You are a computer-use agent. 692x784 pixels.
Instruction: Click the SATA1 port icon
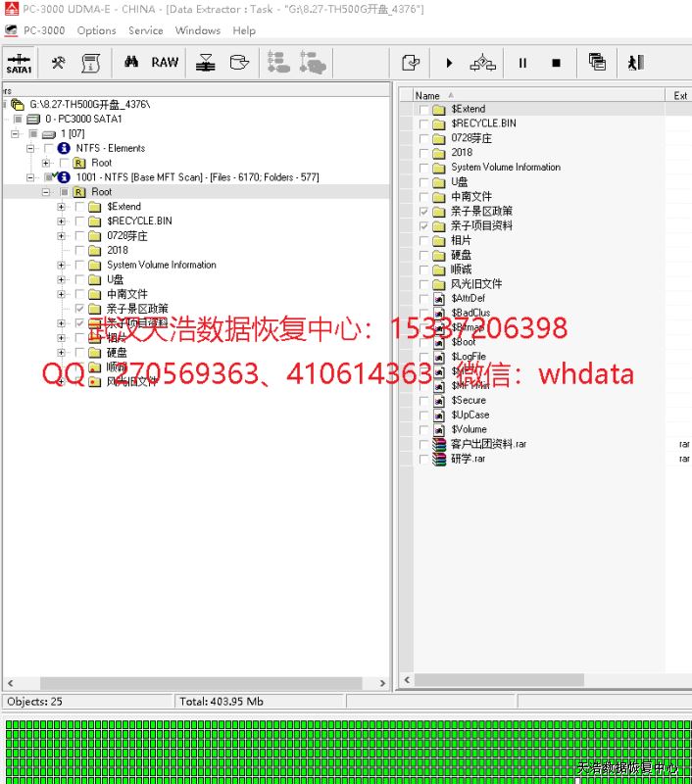pyautogui.click(x=19, y=63)
